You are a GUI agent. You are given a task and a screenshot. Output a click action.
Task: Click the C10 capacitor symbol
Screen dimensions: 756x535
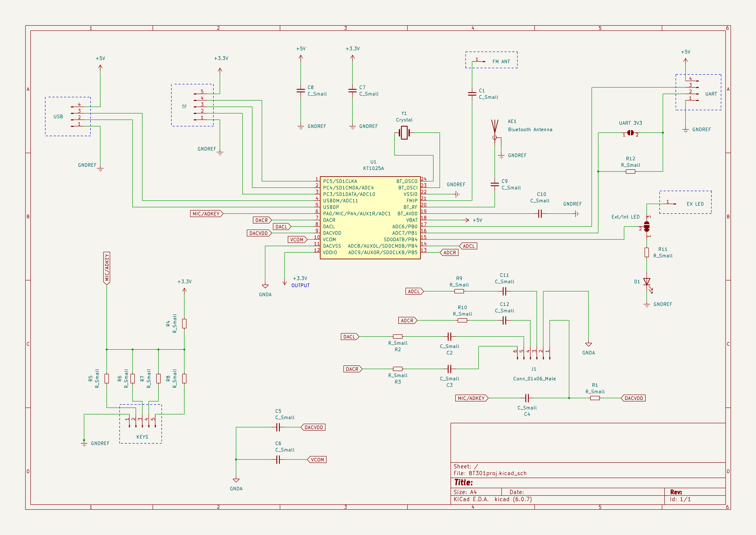[540, 214]
